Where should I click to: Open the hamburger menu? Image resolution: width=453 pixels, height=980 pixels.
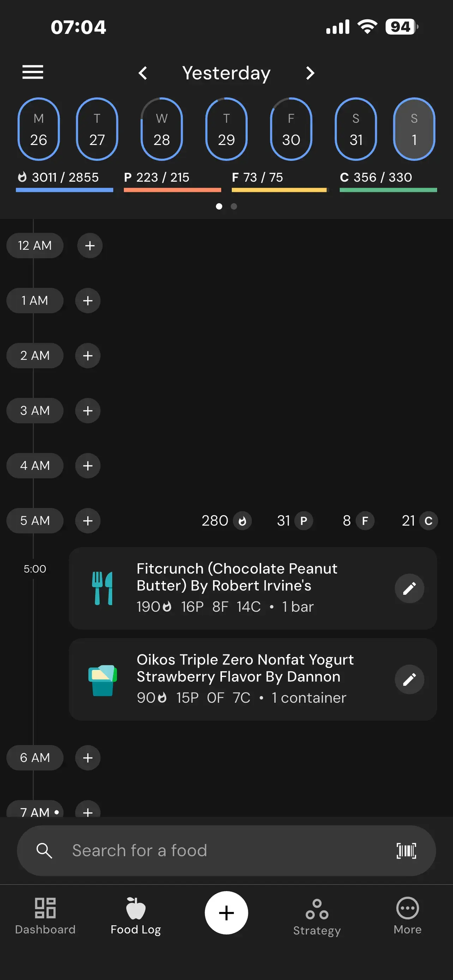coord(33,72)
